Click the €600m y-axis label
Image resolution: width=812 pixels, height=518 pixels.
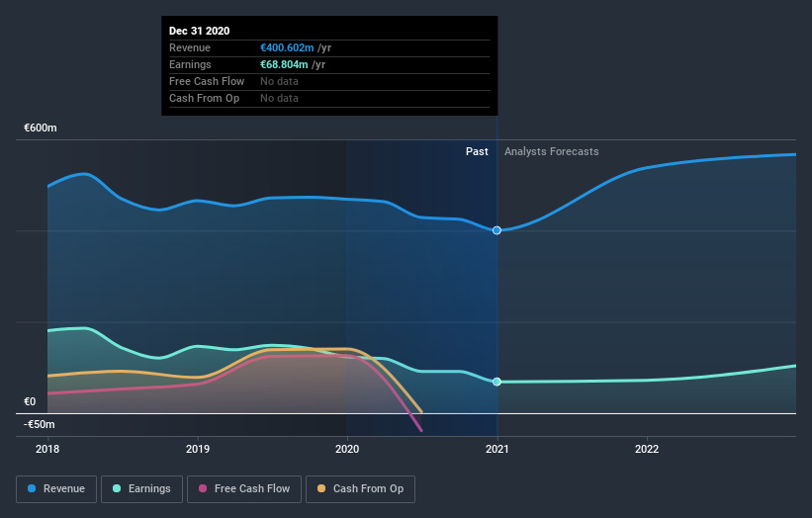point(41,128)
